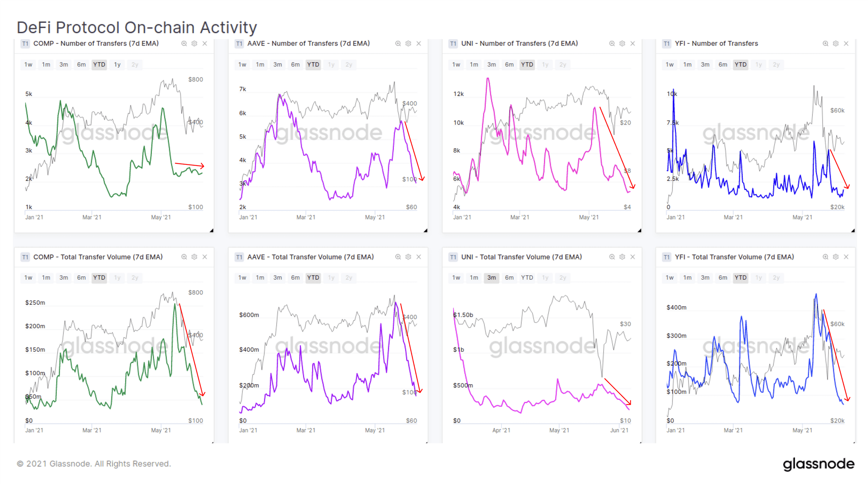Zoom into AAVE Total Transfer Volume chart
The image size is (868, 484).
tap(398, 257)
